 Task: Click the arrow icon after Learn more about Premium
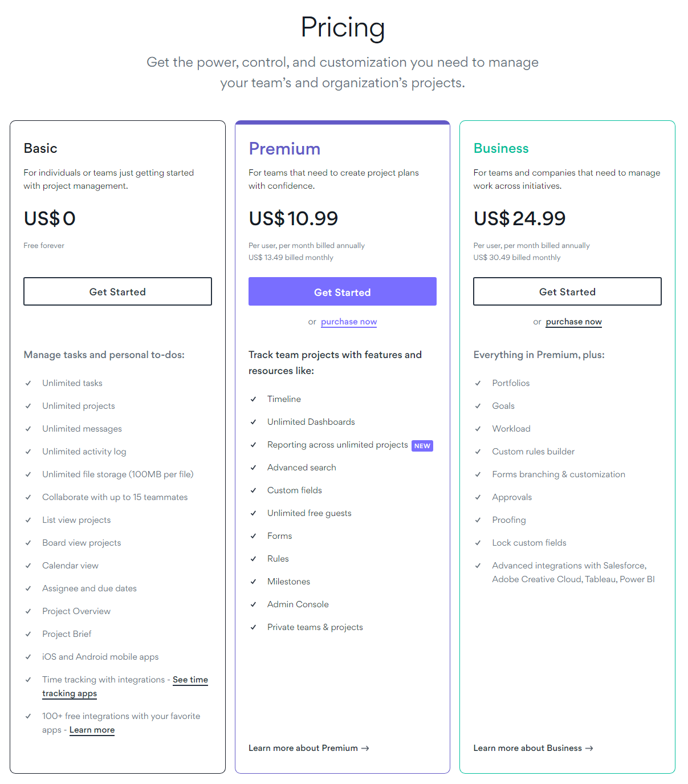pyautogui.click(x=365, y=748)
